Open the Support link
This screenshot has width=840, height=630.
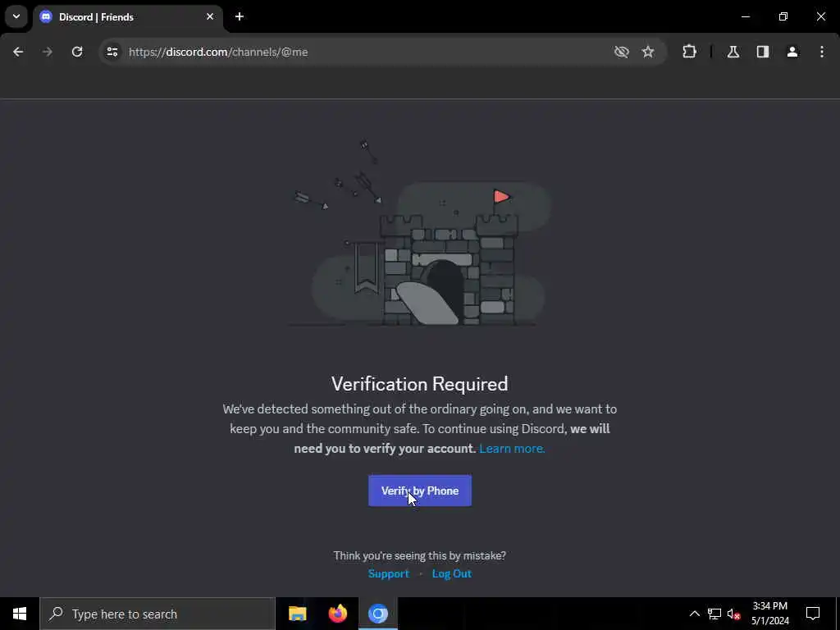(388, 573)
